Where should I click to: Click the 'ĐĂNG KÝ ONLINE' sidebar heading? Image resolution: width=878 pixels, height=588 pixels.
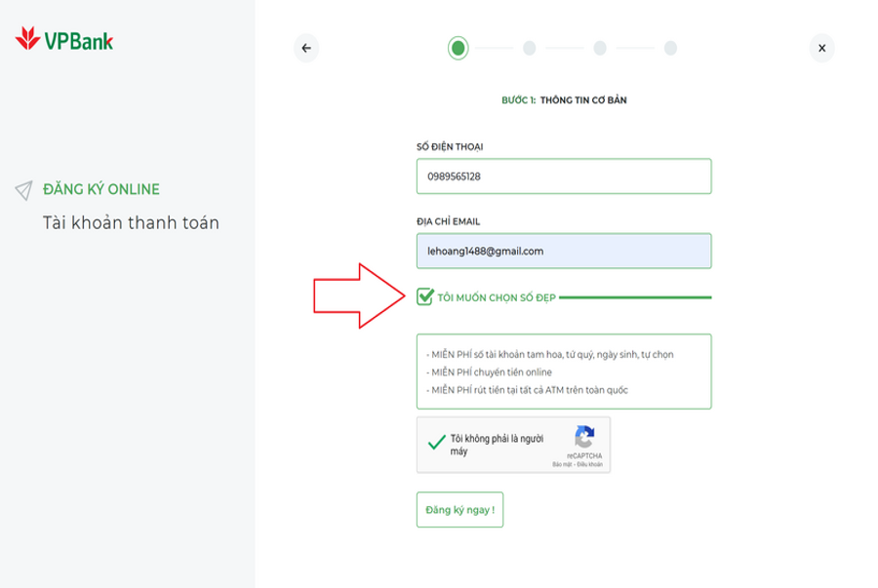click(101, 189)
